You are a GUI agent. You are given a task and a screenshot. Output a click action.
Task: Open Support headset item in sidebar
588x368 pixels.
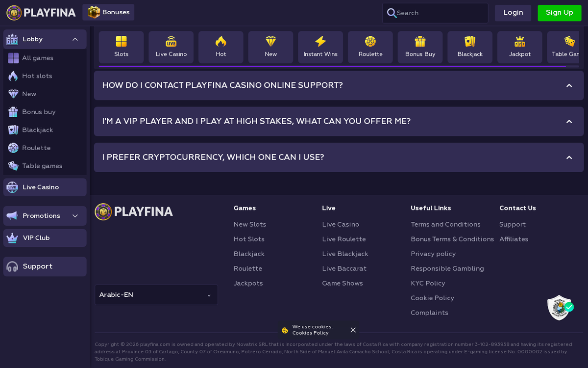[45, 266]
